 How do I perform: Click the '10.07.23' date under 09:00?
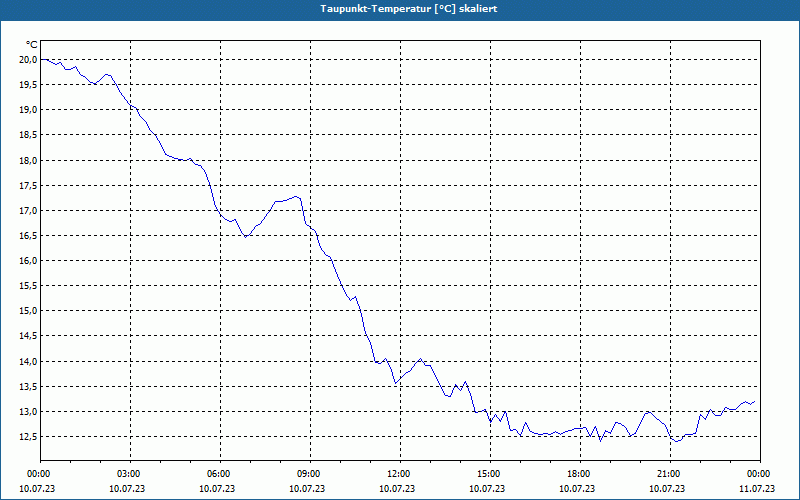click(307, 488)
